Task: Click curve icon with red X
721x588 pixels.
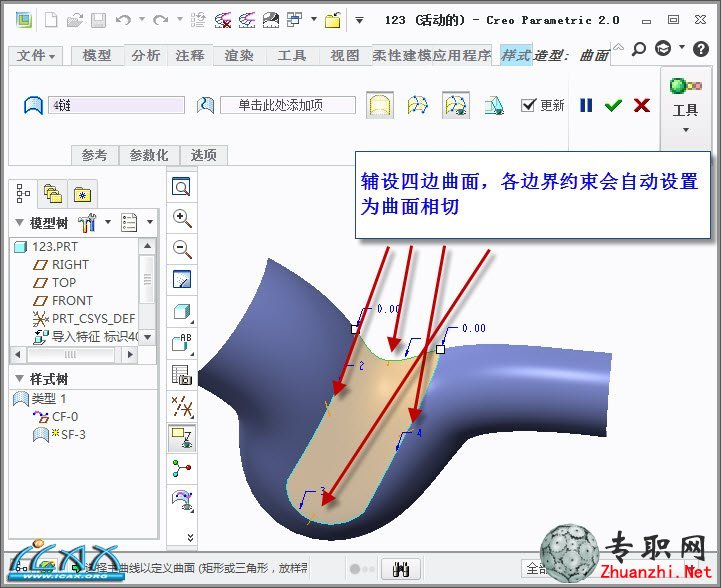Action: tap(223, 20)
